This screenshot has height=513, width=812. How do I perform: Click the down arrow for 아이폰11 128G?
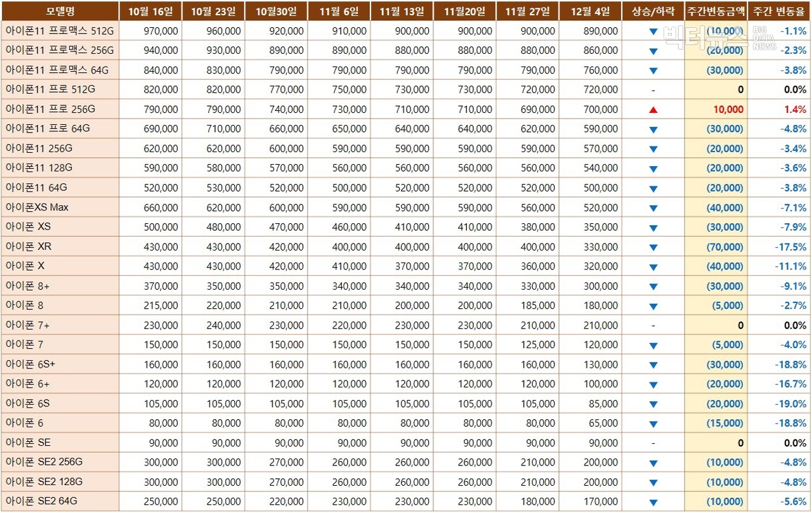point(653,169)
